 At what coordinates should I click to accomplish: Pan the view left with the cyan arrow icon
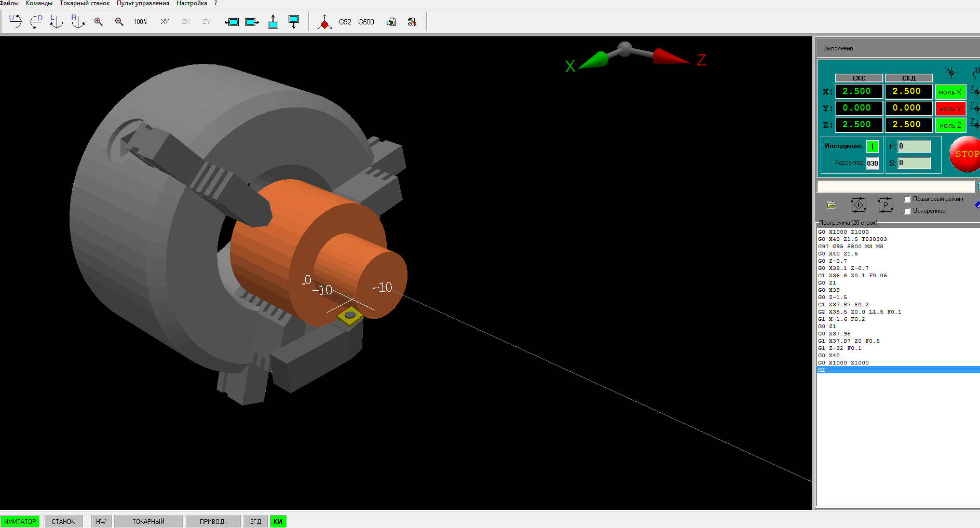pos(232,22)
